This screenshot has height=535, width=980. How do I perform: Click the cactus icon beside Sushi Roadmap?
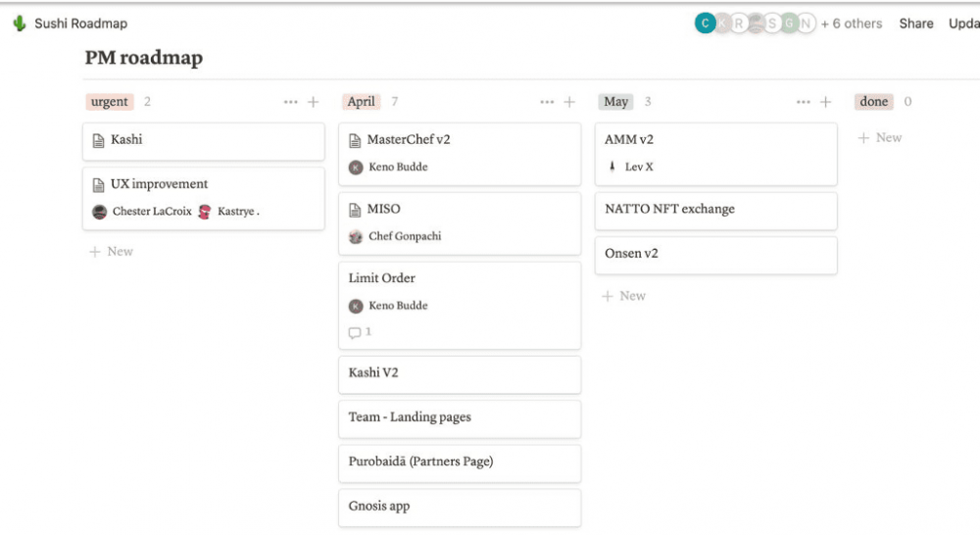(20, 24)
